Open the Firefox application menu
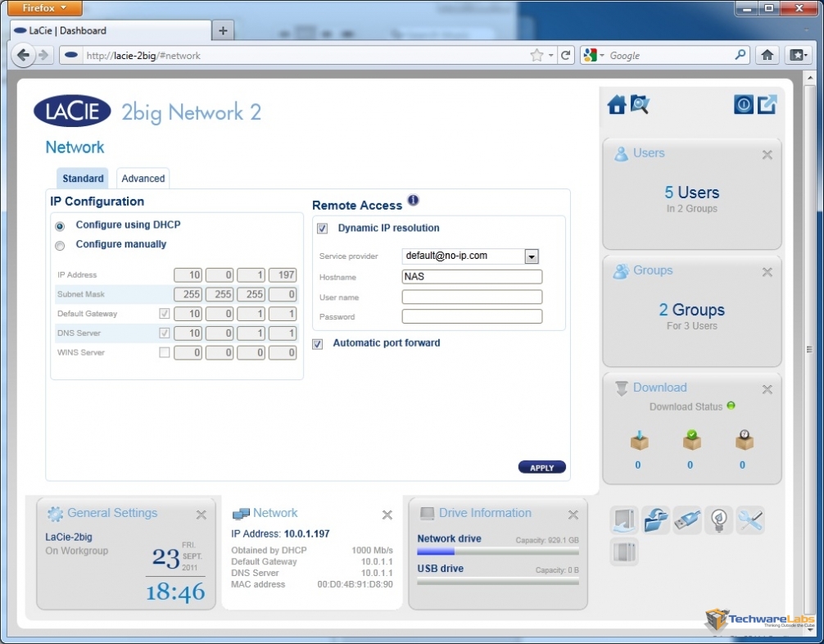Screen dimensions: 824x644 [45, 8]
